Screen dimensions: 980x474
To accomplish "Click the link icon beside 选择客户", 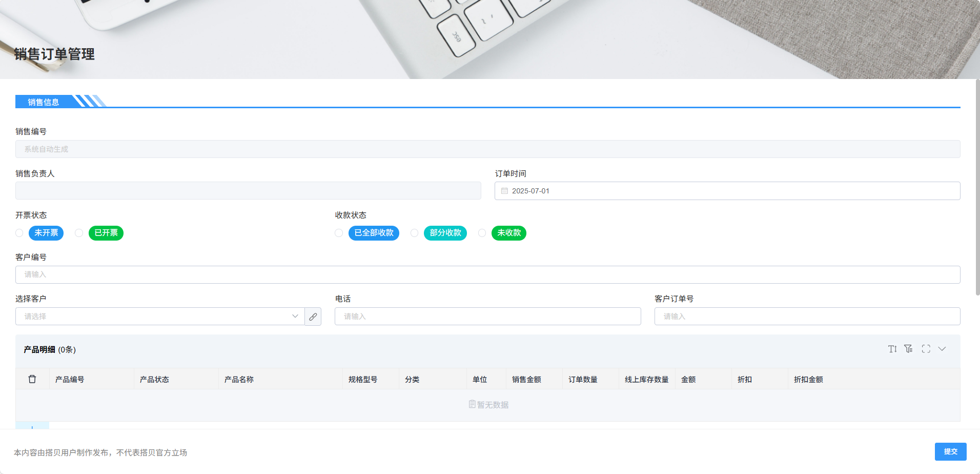I will coord(313,317).
